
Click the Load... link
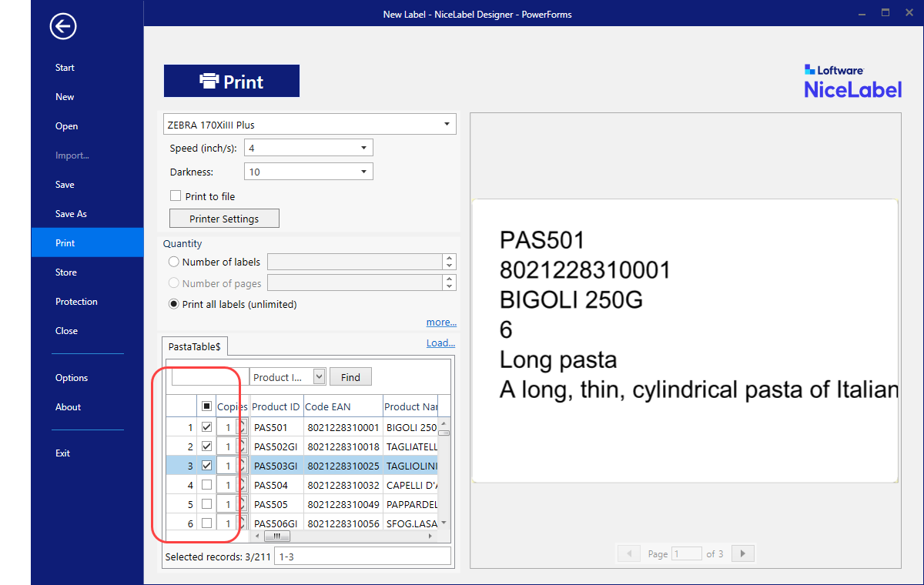pos(441,343)
